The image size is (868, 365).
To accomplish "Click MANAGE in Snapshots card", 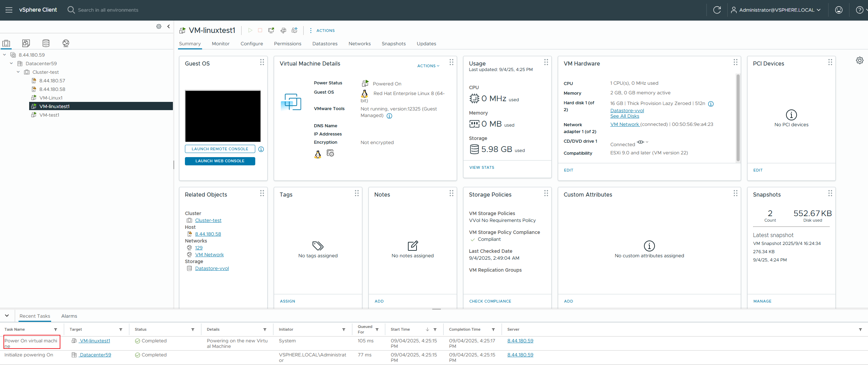I will coord(762,302).
